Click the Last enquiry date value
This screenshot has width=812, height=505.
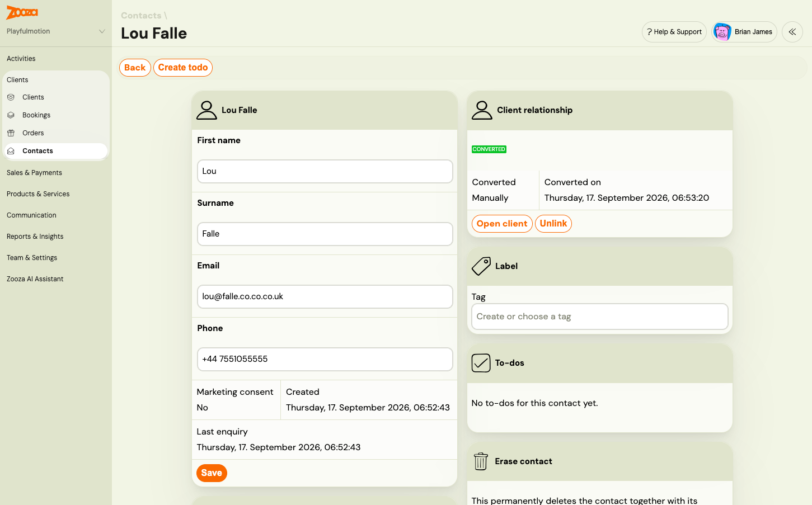click(279, 447)
